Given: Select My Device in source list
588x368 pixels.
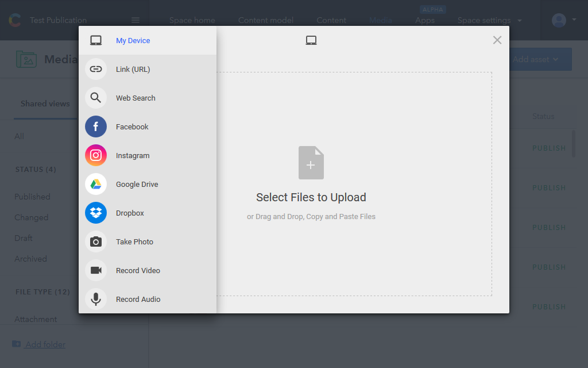Looking at the screenshot, I should [x=133, y=41].
